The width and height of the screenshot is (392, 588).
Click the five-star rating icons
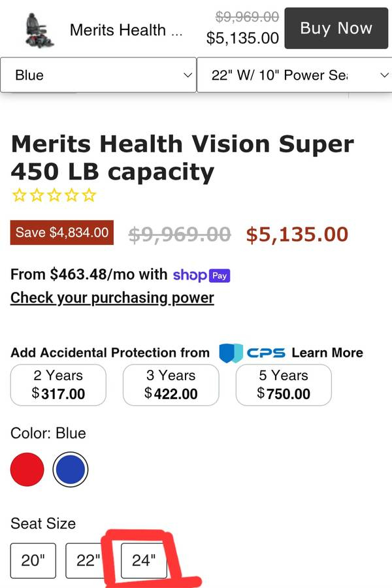pyautogui.click(x=54, y=195)
